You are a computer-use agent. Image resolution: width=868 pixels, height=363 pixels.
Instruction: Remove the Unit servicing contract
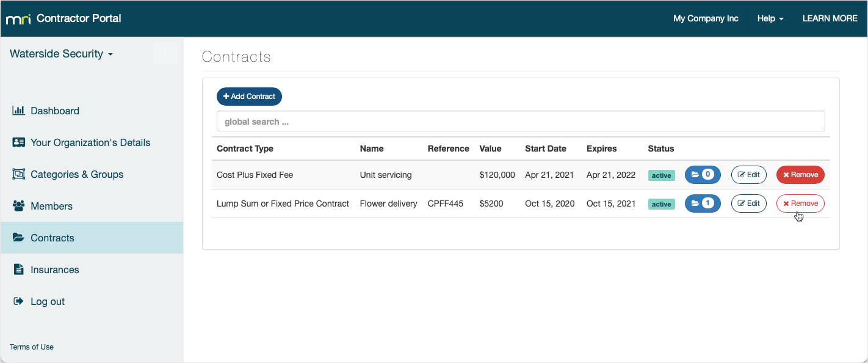tap(800, 175)
